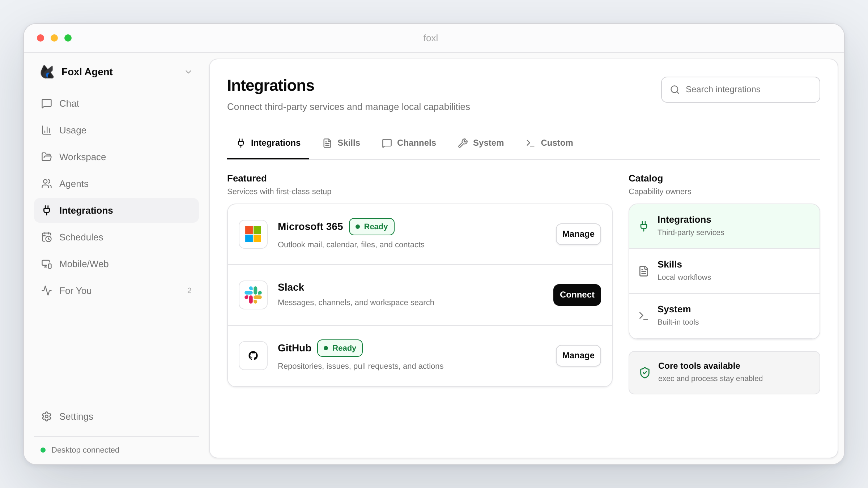Switch to the Skills tab

click(x=341, y=143)
